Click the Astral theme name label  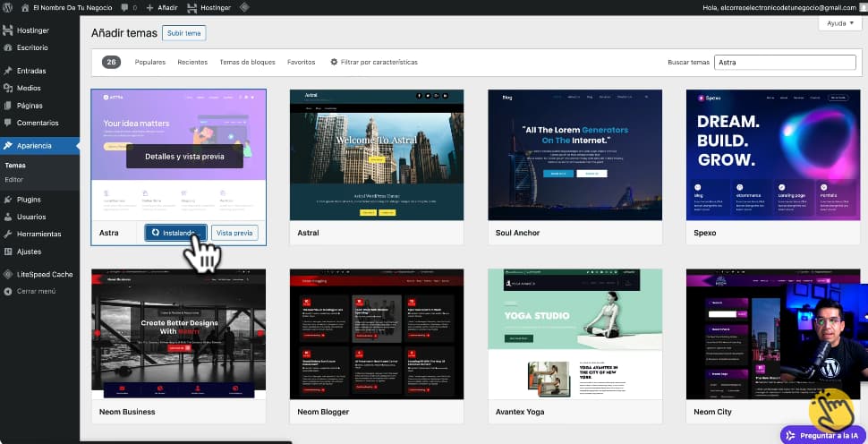coord(309,233)
